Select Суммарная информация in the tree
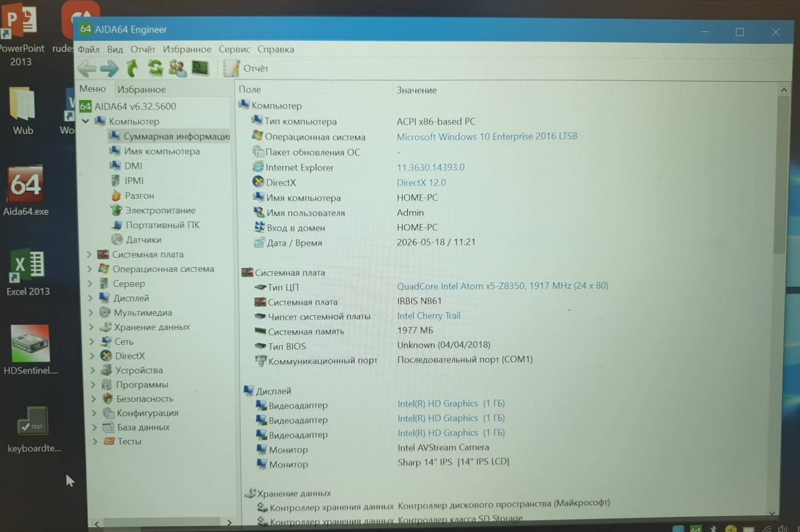The height and width of the screenshot is (532, 800). coord(169,136)
